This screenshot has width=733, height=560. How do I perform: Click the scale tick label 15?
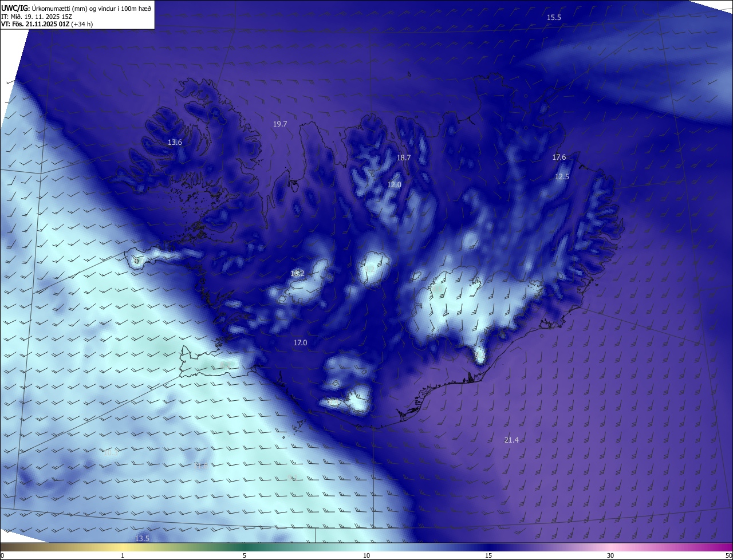488,556
